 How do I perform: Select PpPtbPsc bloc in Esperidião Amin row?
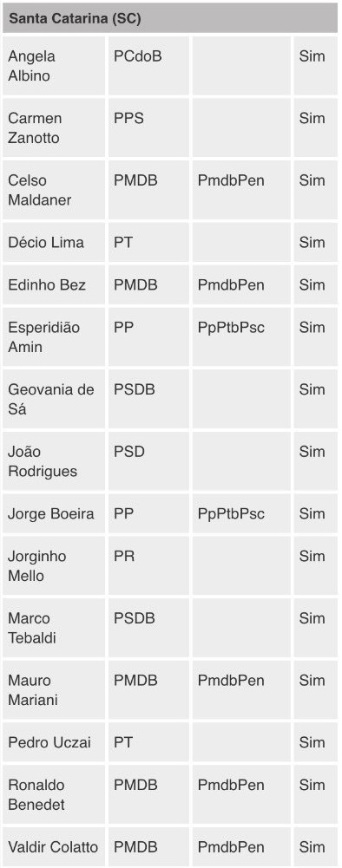(x=231, y=328)
